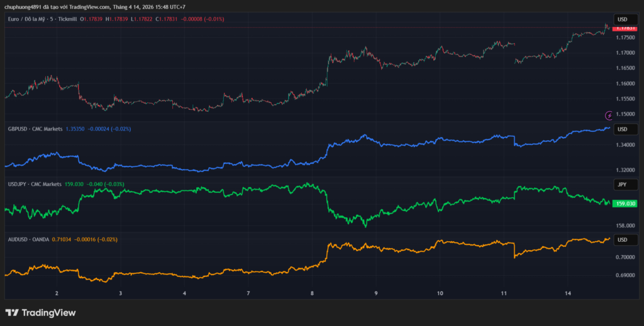Select the AUDUSD · OANDA legend
The height and width of the screenshot is (326, 644).
click(31, 239)
